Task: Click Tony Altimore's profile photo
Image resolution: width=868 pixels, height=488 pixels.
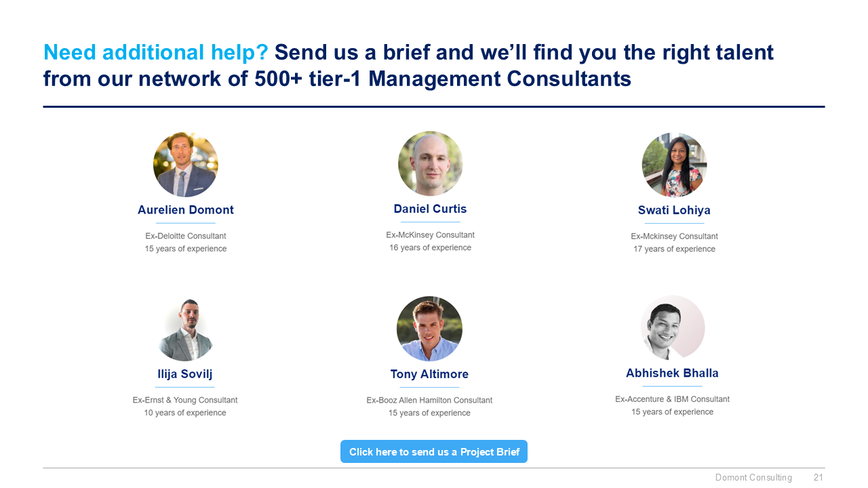Action: [x=429, y=329]
